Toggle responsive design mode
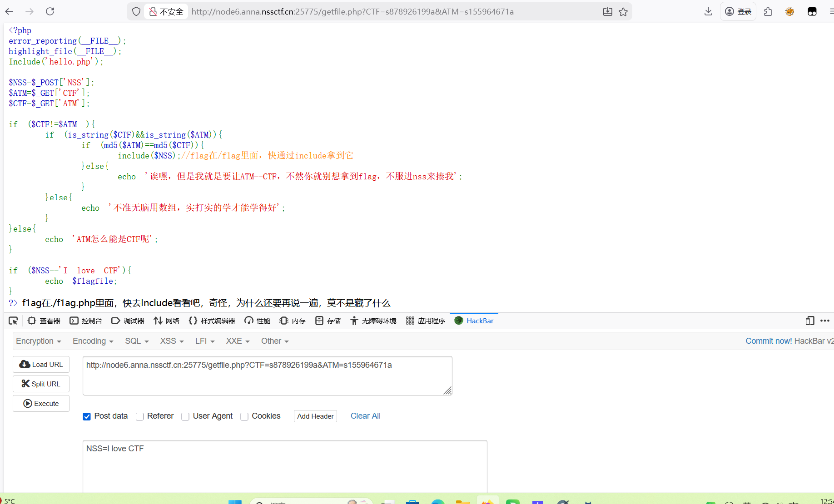The image size is (834, 504). click(810, 321)
